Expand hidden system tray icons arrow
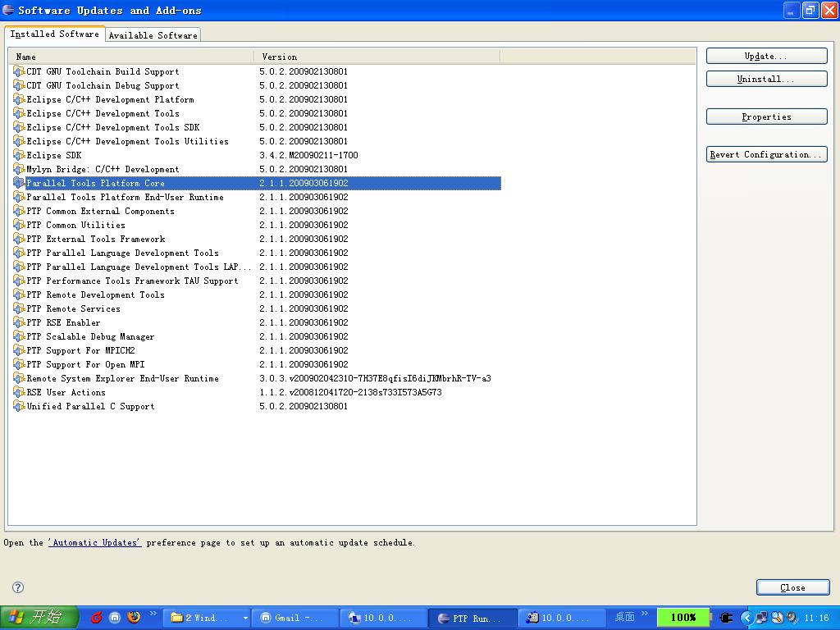 (746, 618)
